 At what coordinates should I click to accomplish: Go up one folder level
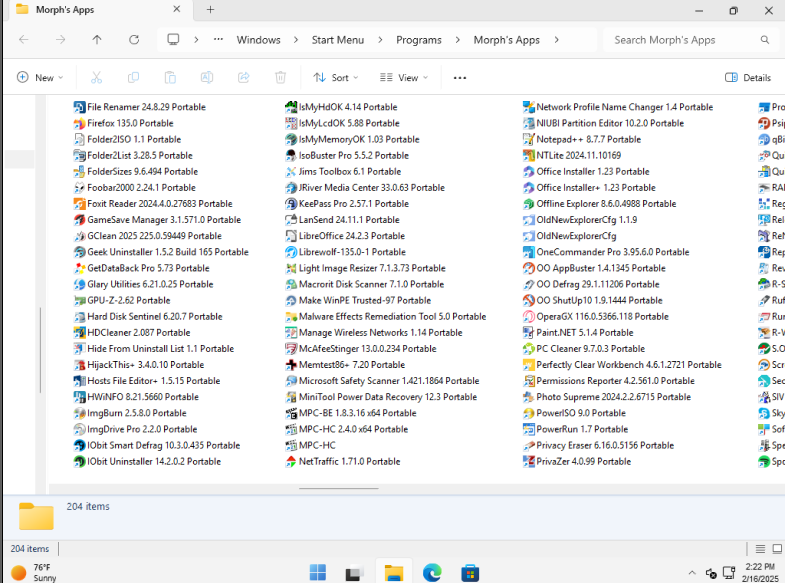[97, 40]
